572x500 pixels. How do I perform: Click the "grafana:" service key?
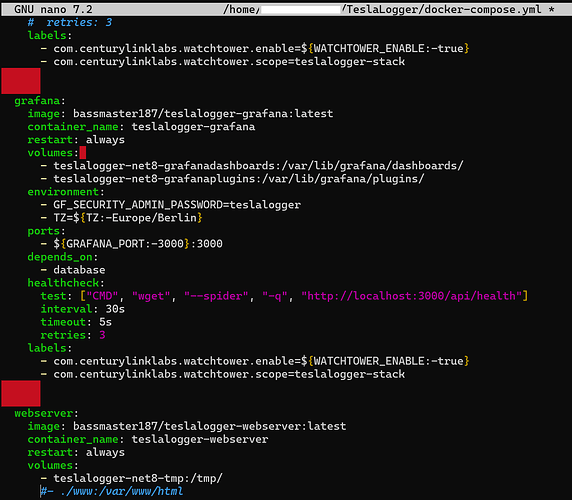click(40, 101)
